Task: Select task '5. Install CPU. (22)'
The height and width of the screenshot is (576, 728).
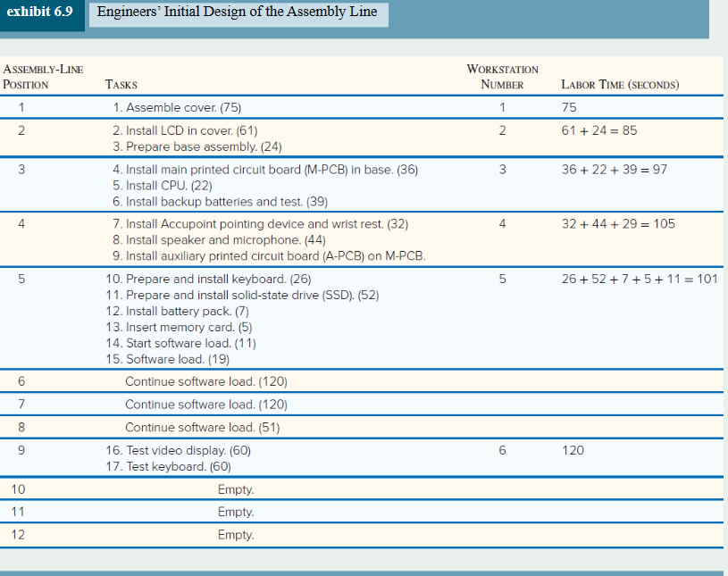Action: pyautogui.click(x=162, y=186)
